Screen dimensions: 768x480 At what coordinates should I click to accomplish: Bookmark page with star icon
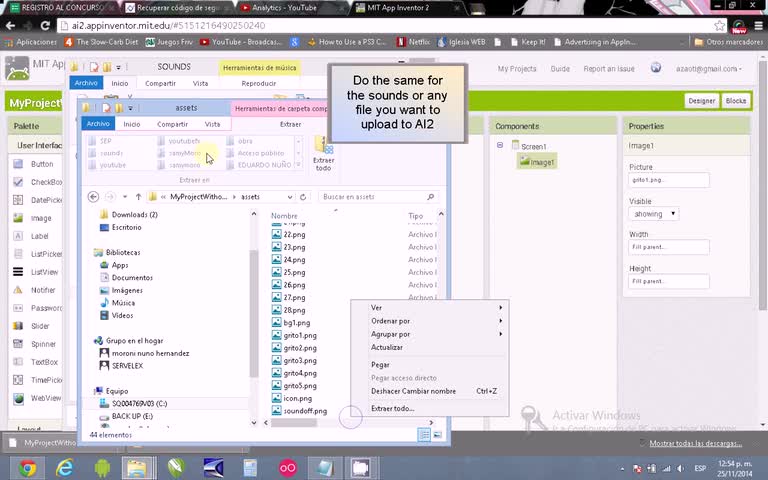[719, 25]
